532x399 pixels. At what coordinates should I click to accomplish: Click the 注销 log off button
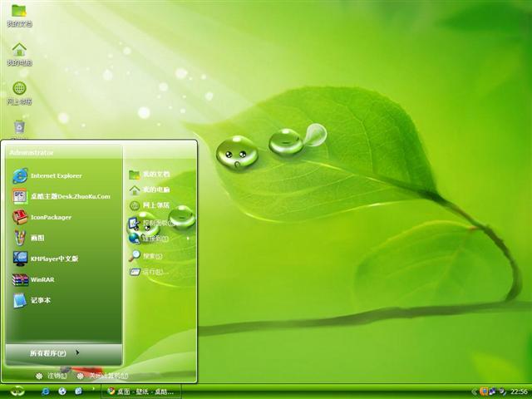[x=52, y=376]
